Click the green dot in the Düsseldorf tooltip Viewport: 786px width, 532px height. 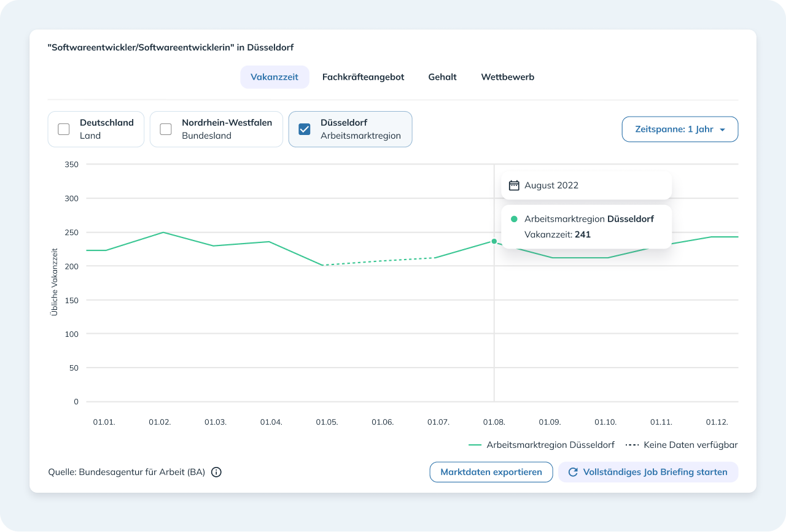click(x=514, y=219)
